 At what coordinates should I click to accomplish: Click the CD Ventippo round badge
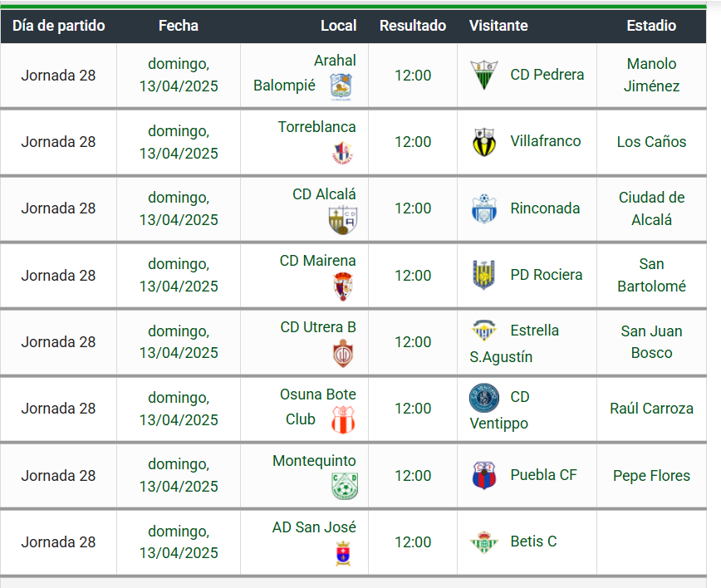[x=484, y=398]
